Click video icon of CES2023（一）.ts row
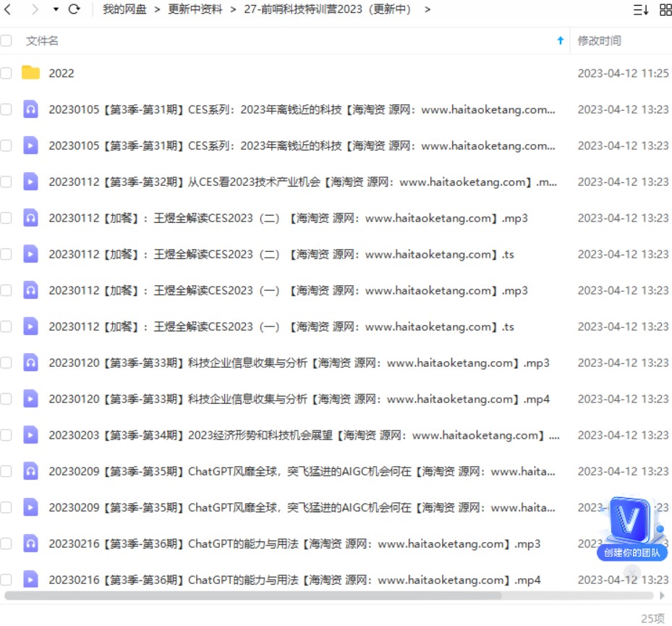The height and width of the screenshot is (626, 672). tap(30, 326)
